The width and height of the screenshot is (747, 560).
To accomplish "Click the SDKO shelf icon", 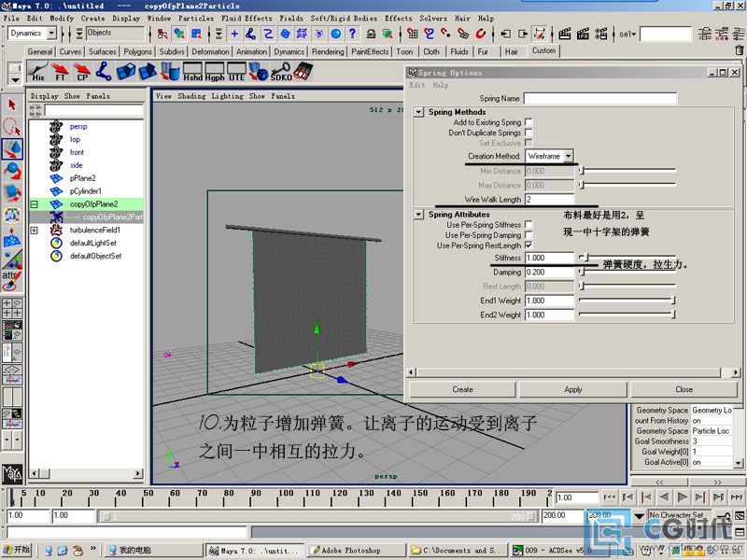I will click(281, 72).
